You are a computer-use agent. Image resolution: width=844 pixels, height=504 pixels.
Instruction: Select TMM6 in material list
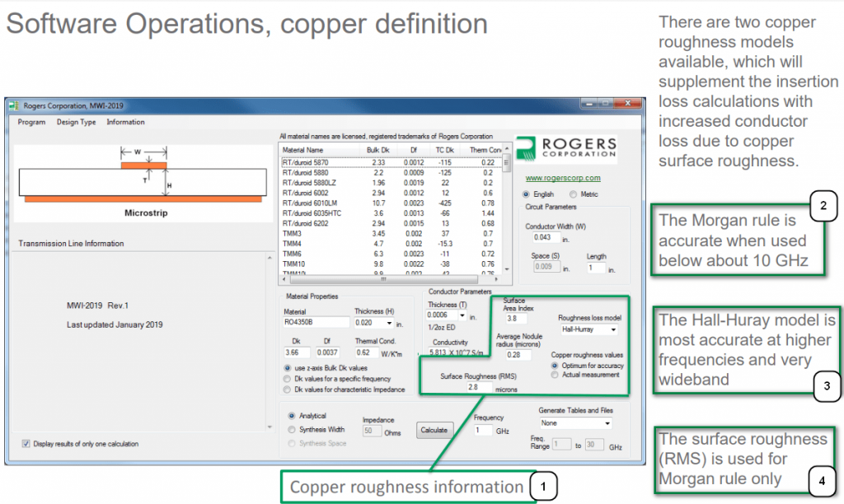click(x=392, y=254)
